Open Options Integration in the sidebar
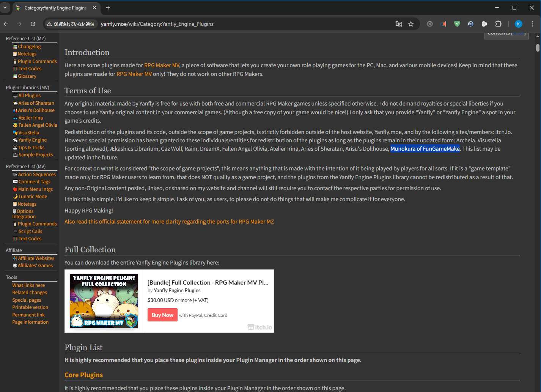The image size is (541, 392). (x=24, y=214)
